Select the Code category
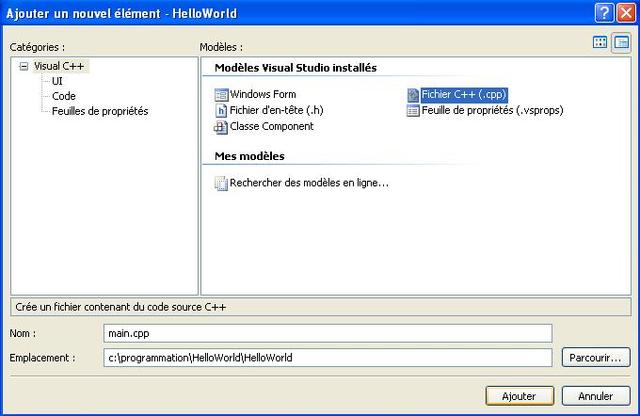 pos(64,96)
